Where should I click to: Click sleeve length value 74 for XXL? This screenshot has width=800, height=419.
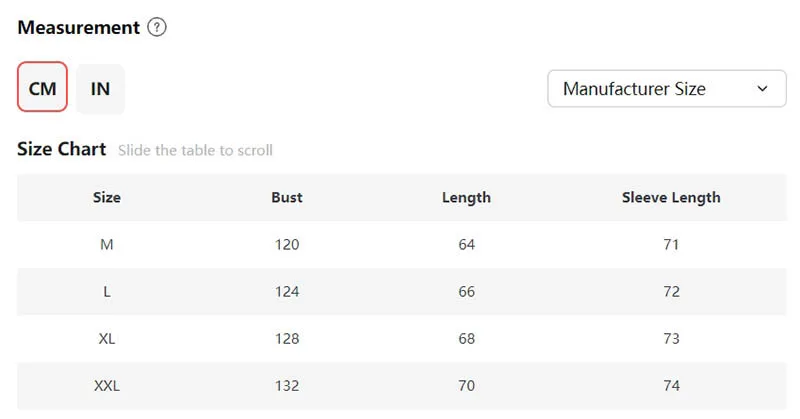pos(671,385)
